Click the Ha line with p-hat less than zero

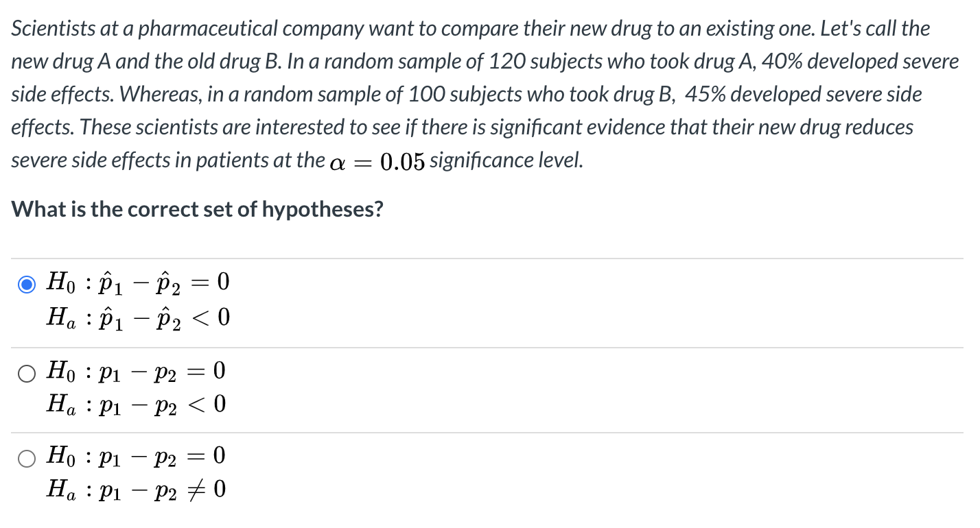click(x=137, y=317)
